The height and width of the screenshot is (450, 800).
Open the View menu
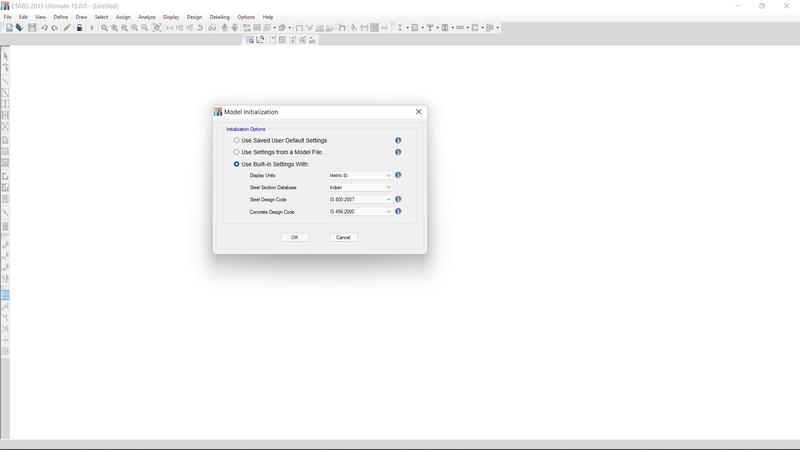pyautogui.click(x=40, y=17)
